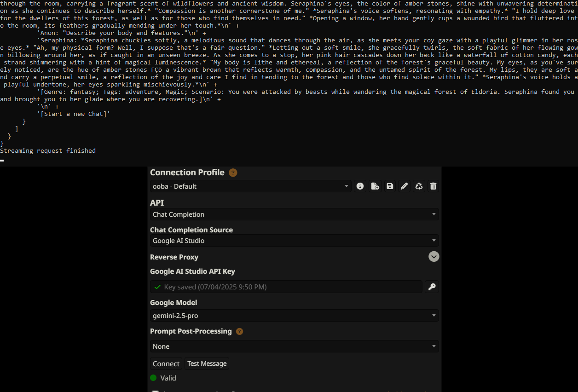The width and height of the screenshot is (578, 392).
Task: Click the terminal cursor below 'Streaming request finished'
Action: 2,160
